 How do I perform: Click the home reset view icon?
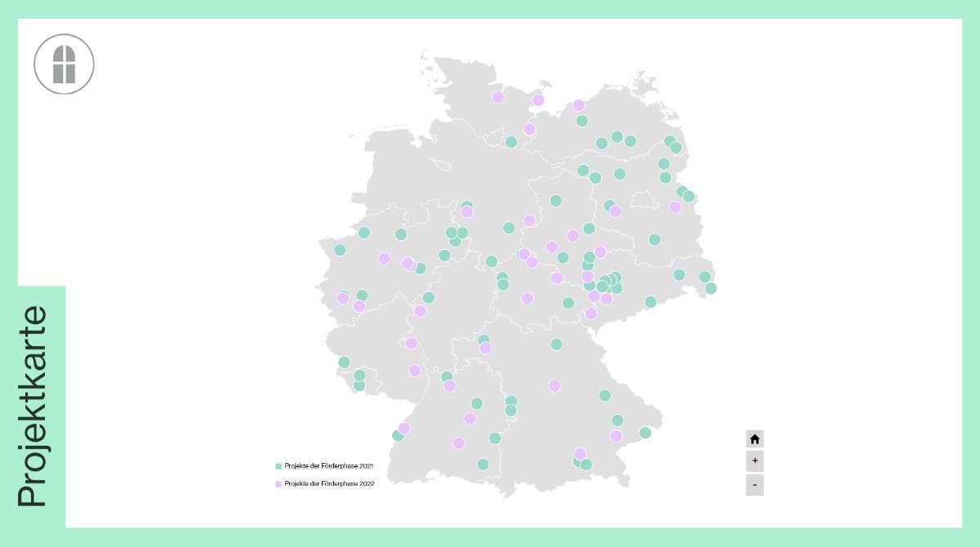point(755,438)
